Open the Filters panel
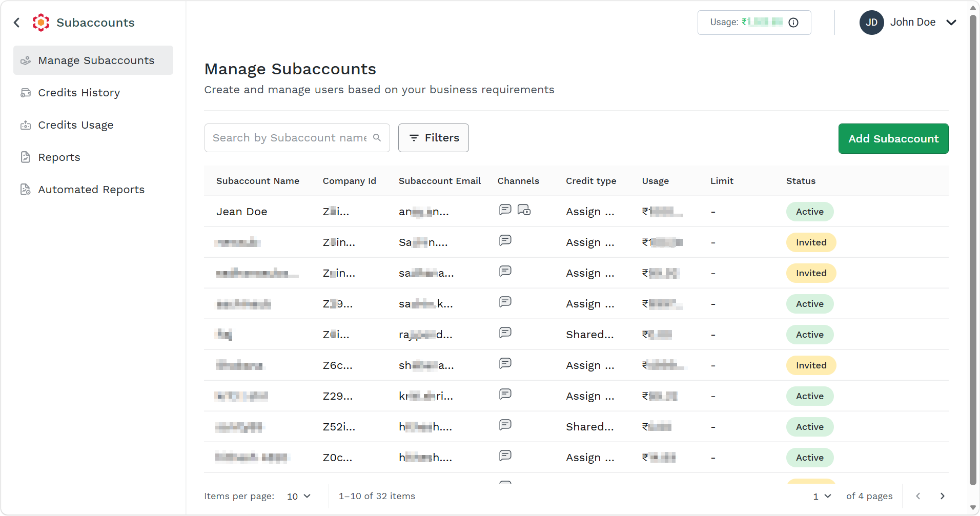This screenshot has width=980, height=516. coord(434,138)
